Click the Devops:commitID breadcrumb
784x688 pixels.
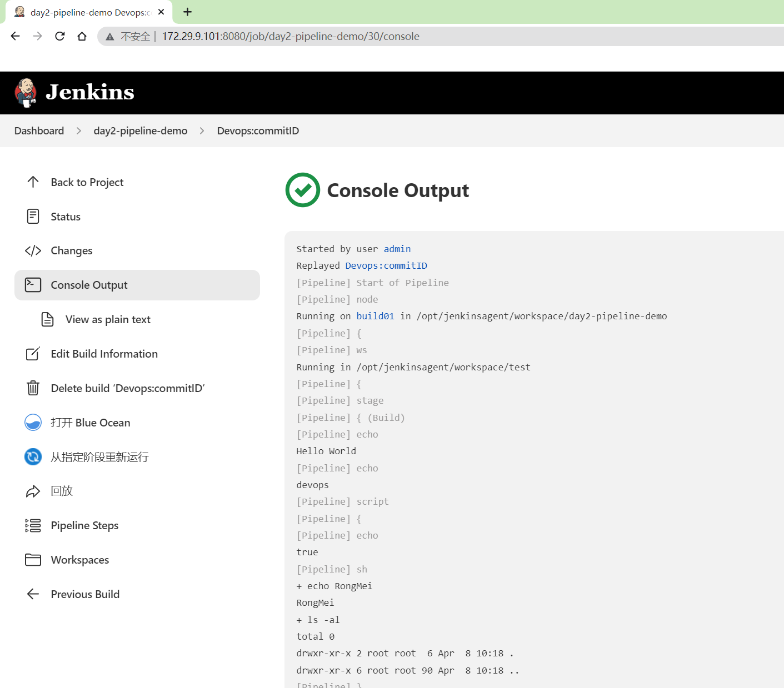coord(258,130)
